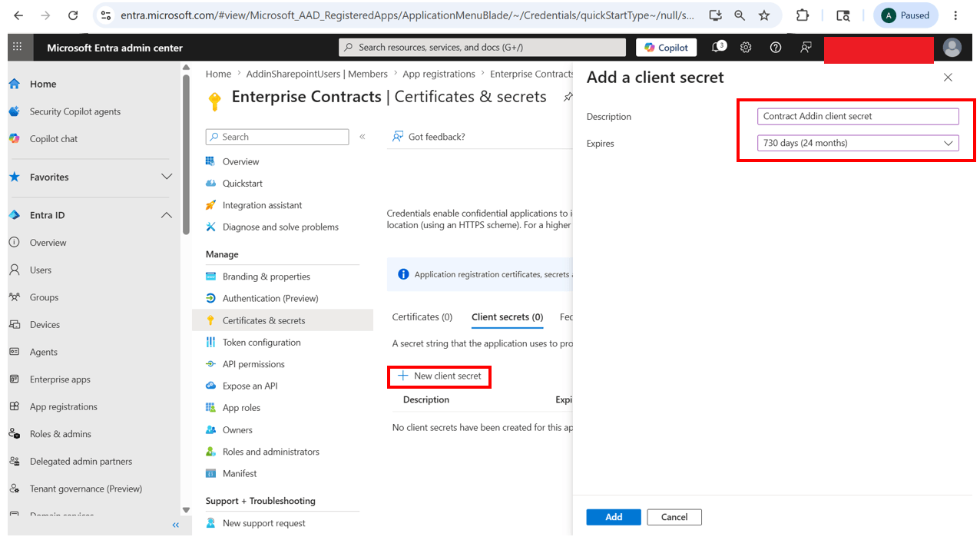Screen dimensions: 980x560
Task: Click the resource menu Search box
Action: click(x=277, y=137)
